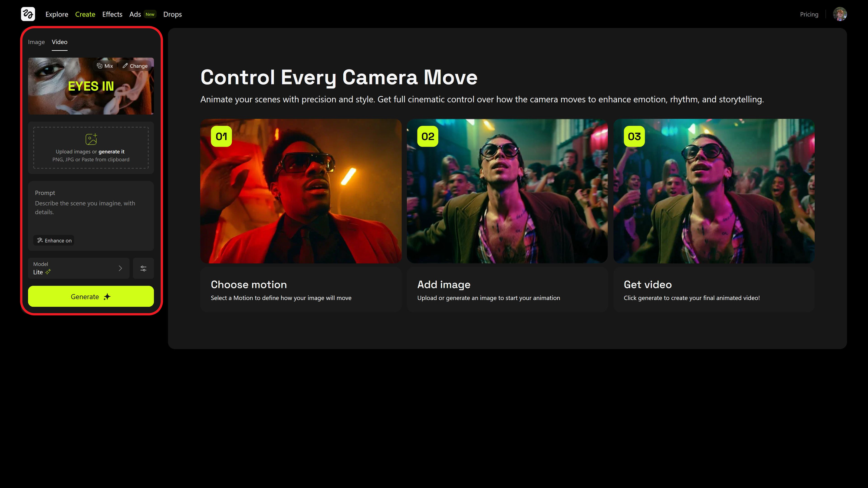868x488 pixels.
Task: Click the generate it link under upload area
Action: tap(111, 151)
